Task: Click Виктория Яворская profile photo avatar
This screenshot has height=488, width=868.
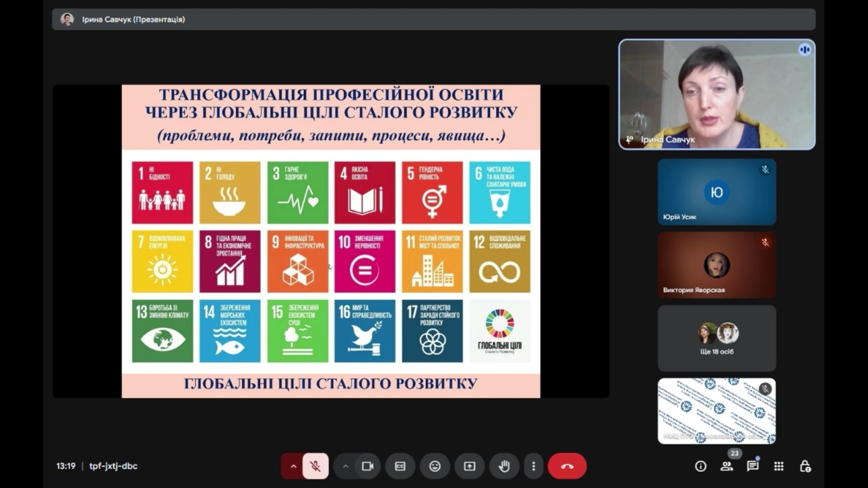Action: point(717,265)
